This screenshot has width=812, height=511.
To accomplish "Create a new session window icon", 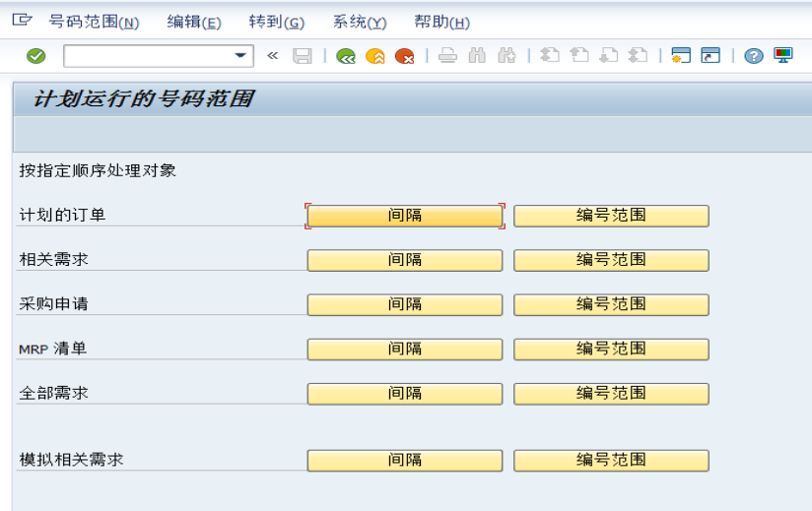I will [681, 55].
